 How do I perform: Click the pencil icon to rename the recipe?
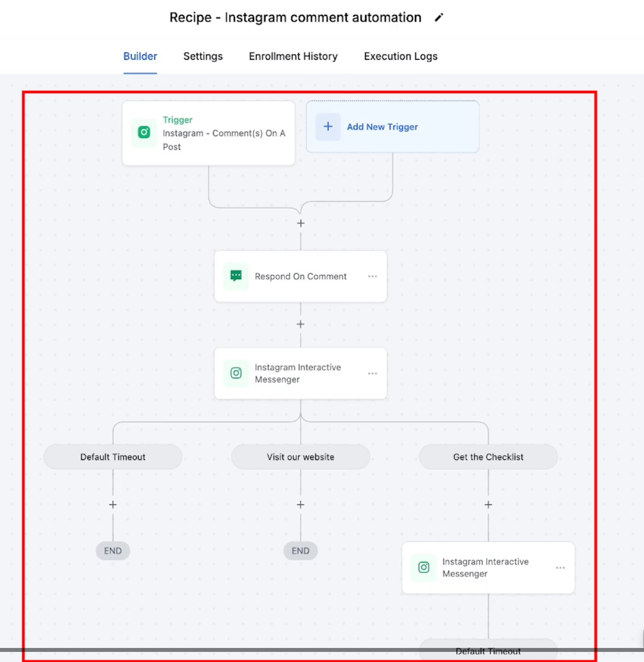pos(439,18)
